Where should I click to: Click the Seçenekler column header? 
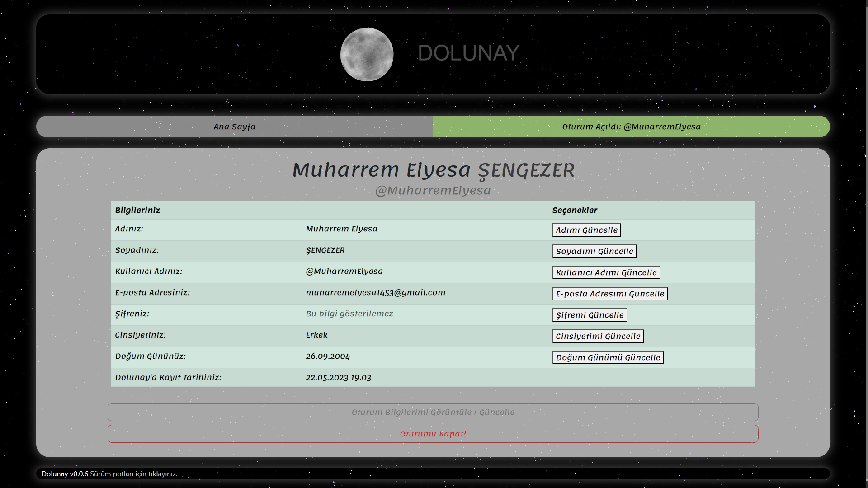575,210
